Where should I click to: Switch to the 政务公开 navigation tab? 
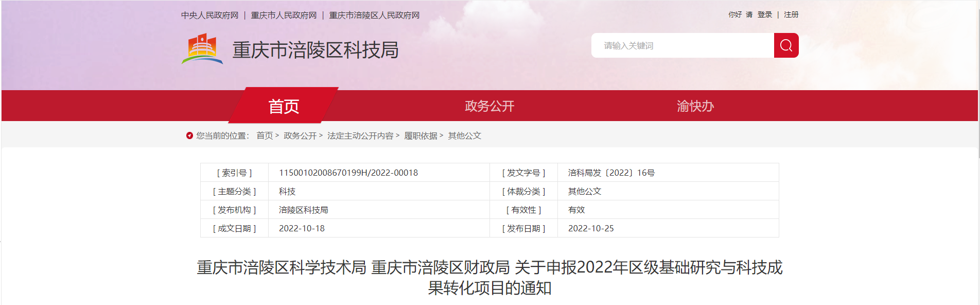pos(489,106)
